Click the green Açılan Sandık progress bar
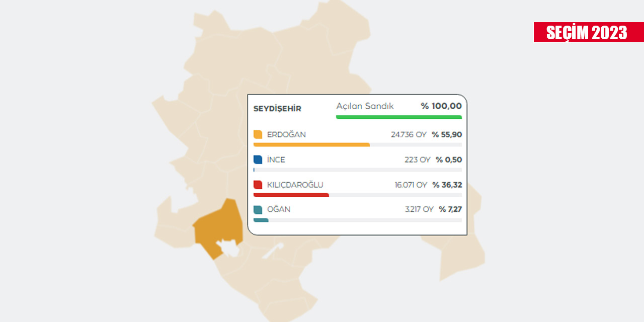The width and height of the screenshot is (644, 322). pyautogui.click(x=398, y=117)
